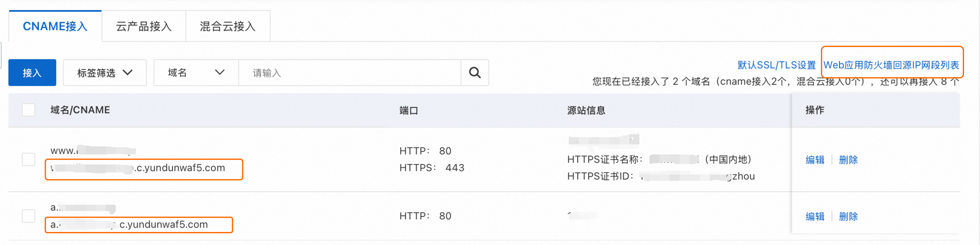This screenshot has width=980, height=245.
Task: Check the second domain row checkbox
Action: [x=29, y=216]
